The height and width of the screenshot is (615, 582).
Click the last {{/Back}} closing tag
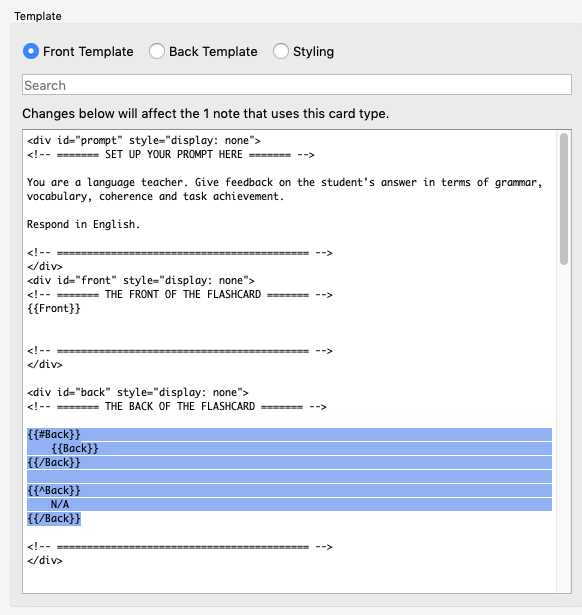[54, 519]
